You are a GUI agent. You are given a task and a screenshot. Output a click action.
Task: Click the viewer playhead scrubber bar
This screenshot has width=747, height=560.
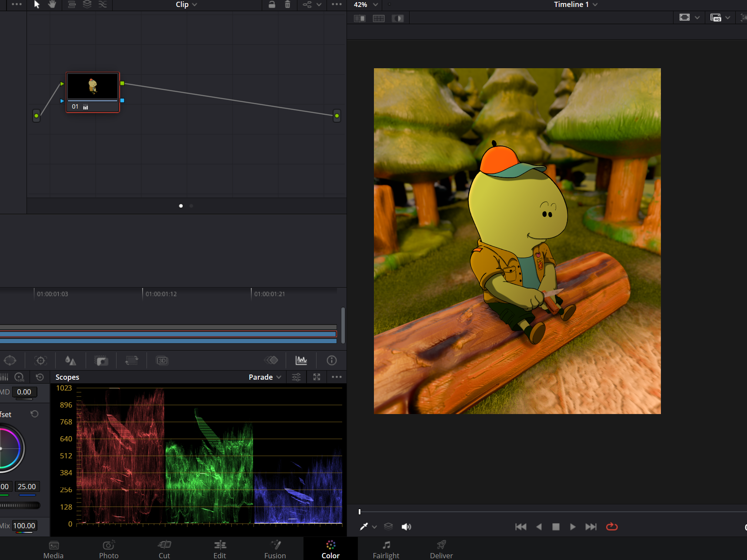(552, 512)
